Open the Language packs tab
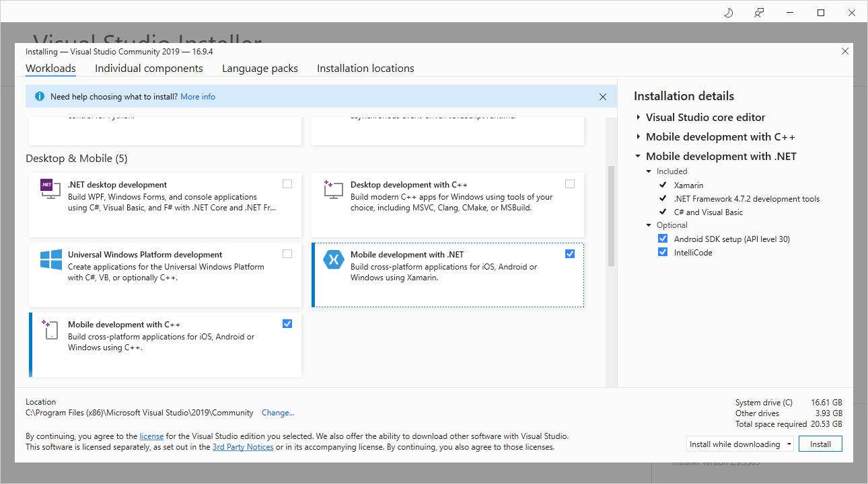The height and width of the screenshot is (484, 868). pos(260,68)
